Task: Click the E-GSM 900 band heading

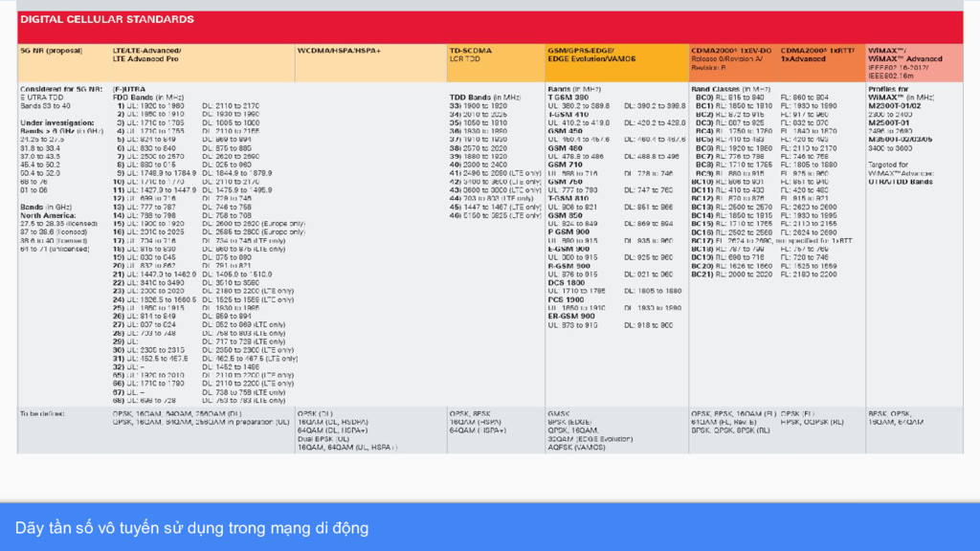Action: click(568, 250)
